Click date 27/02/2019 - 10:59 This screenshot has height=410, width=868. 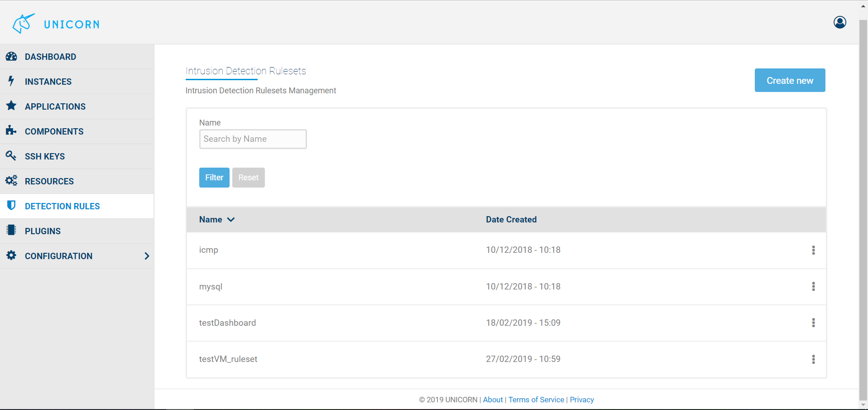[523, 359]
